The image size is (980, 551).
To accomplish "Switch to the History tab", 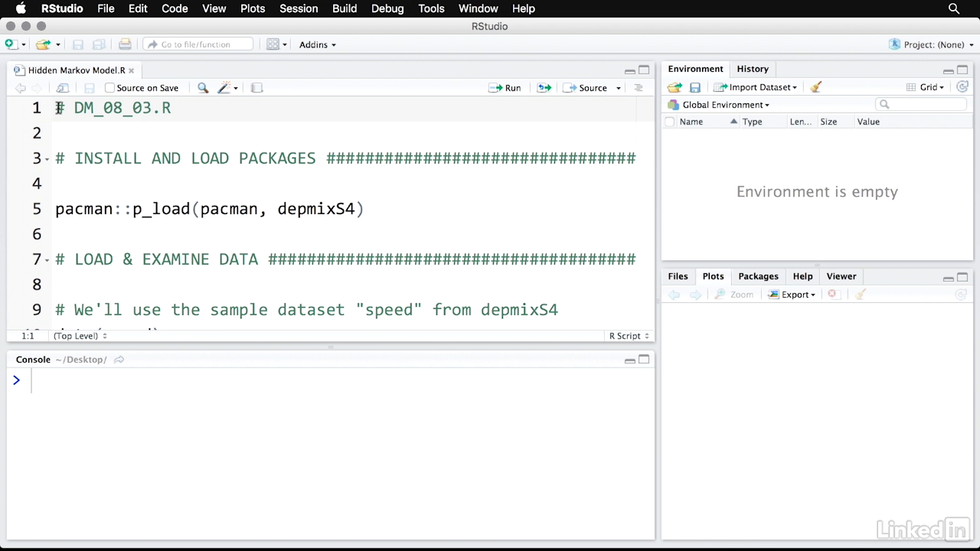I will tap(752, 69).
